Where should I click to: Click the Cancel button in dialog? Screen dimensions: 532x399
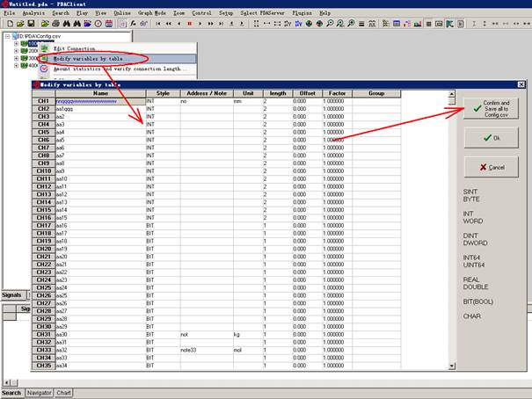coord(491,167)
